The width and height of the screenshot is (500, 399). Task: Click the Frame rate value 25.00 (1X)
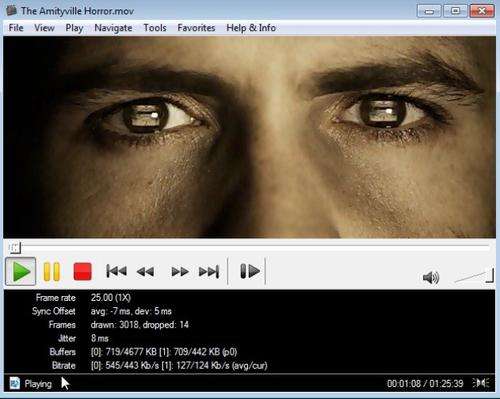coord(111,298)
